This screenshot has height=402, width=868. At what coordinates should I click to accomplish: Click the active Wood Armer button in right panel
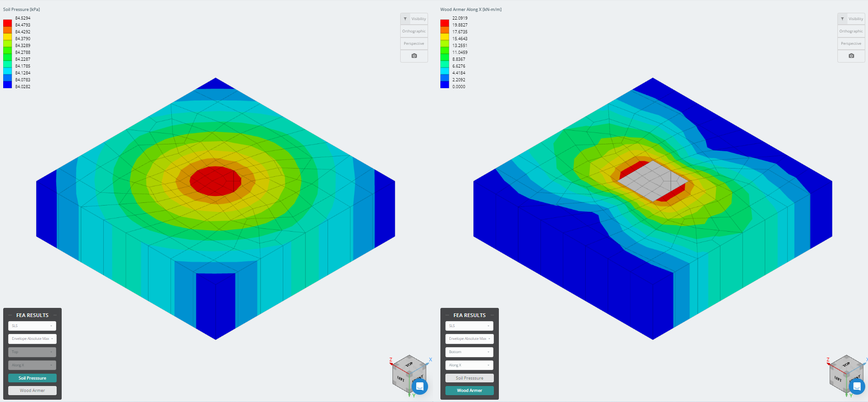tap(469, 391)
